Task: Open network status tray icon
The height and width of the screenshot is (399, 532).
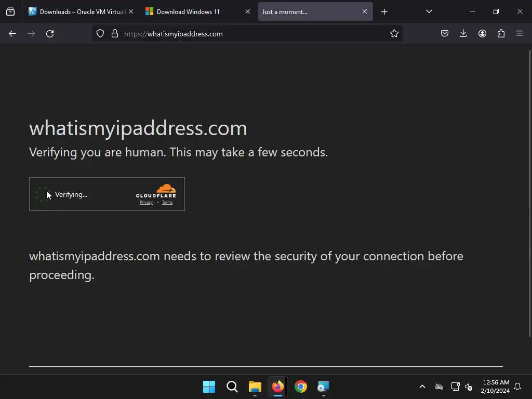Action: point(455,387)
